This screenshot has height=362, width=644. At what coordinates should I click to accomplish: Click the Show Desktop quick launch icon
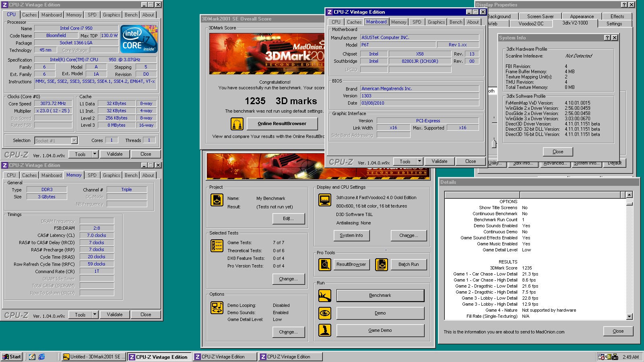coord(32,357)
